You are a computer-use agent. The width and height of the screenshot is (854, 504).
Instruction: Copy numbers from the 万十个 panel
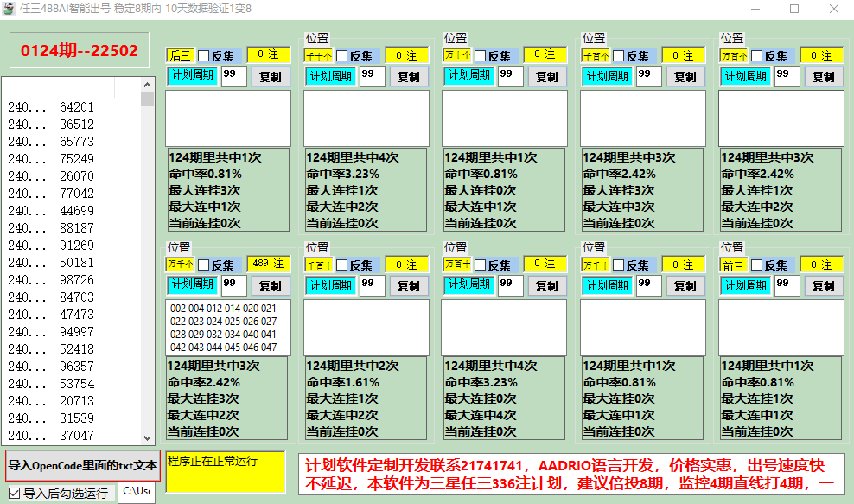[x=547, y=77]
